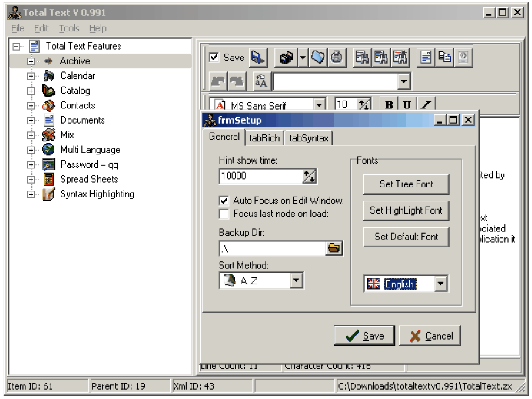The image size is (532, 399).
Task: Click the Set Tree Font button
Action: tap(406, 184)
